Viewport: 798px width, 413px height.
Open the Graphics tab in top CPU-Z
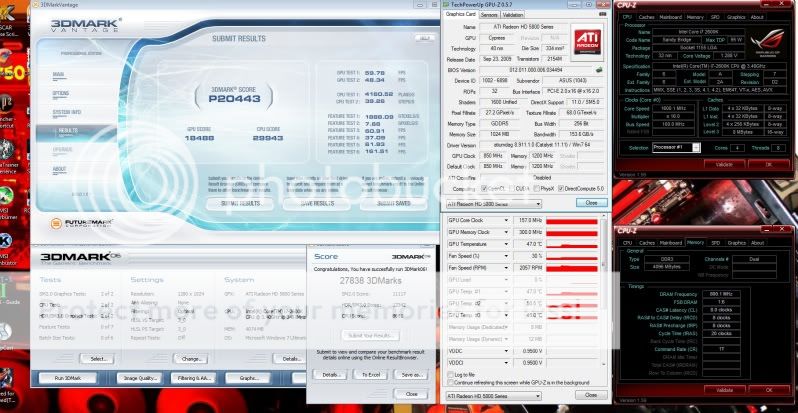[x=736, y=17]
